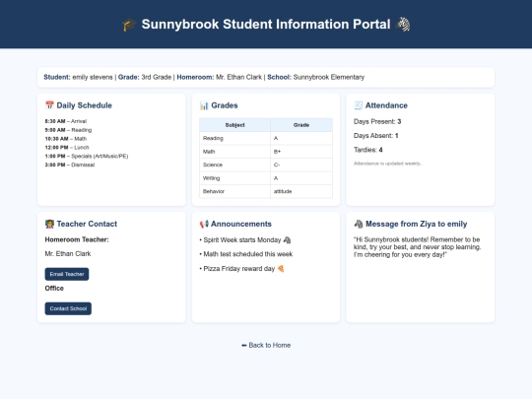The width and height of the screenshot is (532, 399).
Task: Click the Math test scheduled this week announcement
Action: click(246, 254)
